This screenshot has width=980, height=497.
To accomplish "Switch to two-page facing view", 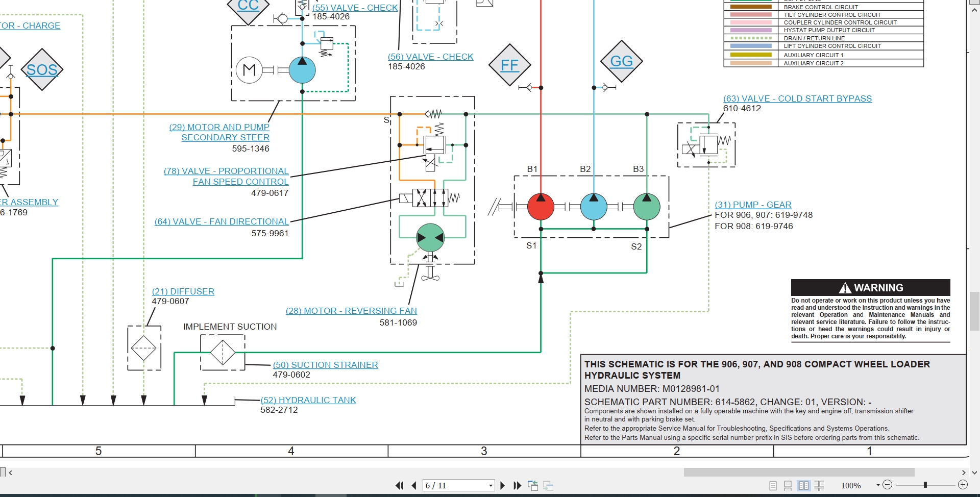I will [803, 486].
